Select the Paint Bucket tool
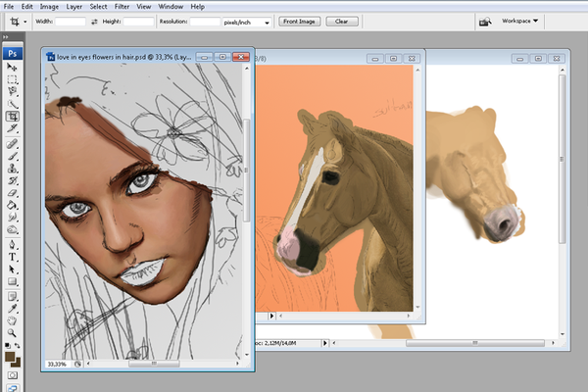This screenshot has width=588, height=392. pyautogui.click(x=12, y=205)
